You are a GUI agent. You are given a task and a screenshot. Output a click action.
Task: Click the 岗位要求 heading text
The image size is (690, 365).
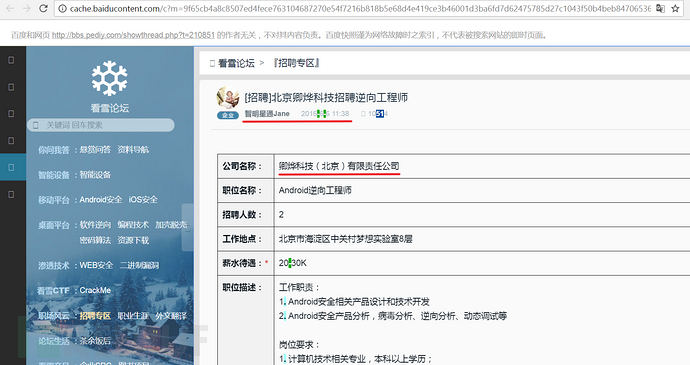[x=299, y=345]
